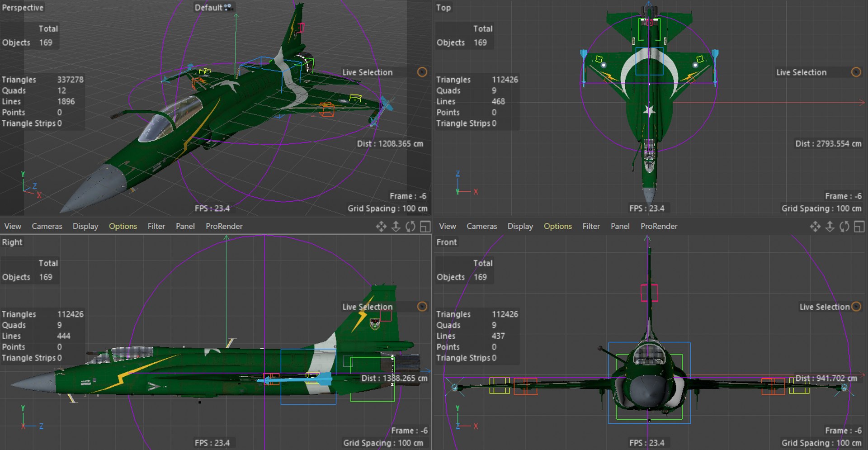Image resolution: width=868 pixels, height=450 pixels.
Task: Click the Live Selection circle icon in Right view
Action: (422, 307)
